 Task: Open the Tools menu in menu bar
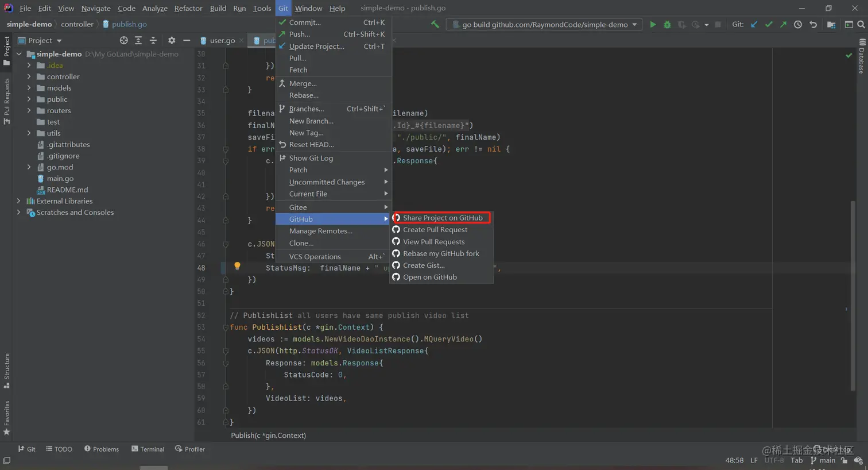(x=262, y=8)
